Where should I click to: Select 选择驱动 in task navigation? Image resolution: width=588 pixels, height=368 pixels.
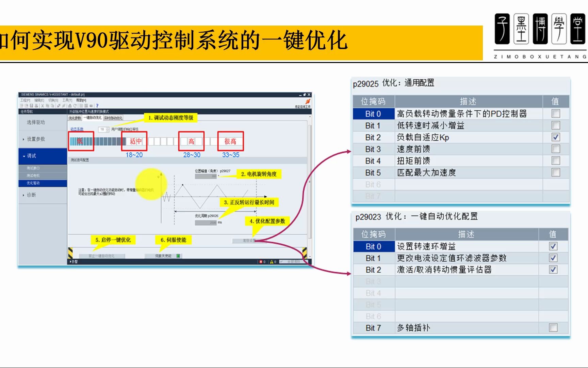pyautogui.click(x=43, y=122)
